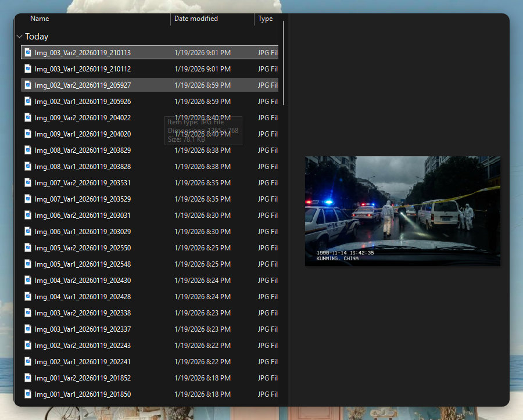Click the vertical scrollbar of the file list
The height and width of the screenshot is (420, 523).
(284, 64)
